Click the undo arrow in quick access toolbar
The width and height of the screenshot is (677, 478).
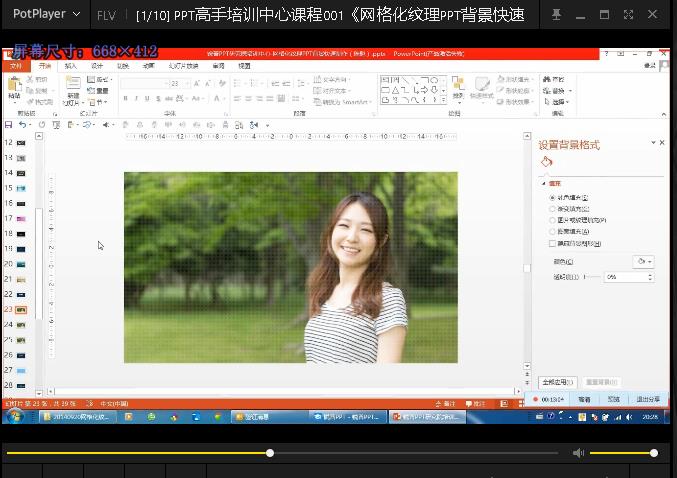pos(22,125)
